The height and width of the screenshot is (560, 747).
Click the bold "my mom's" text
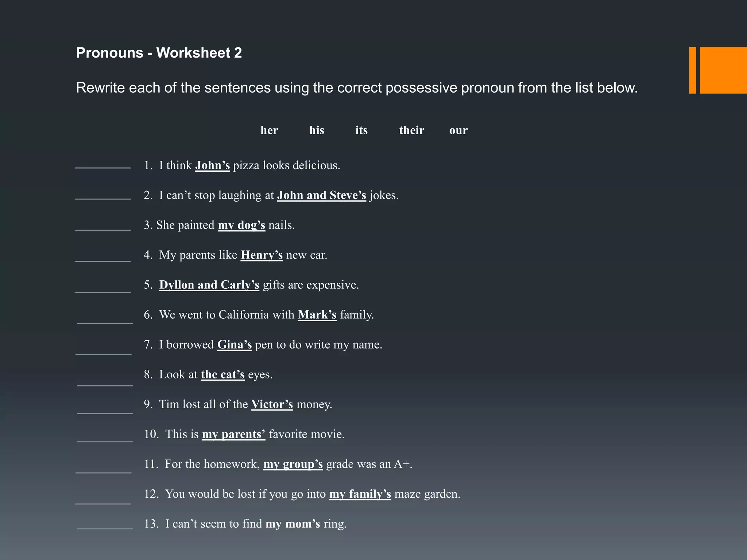tap(293, 524)
